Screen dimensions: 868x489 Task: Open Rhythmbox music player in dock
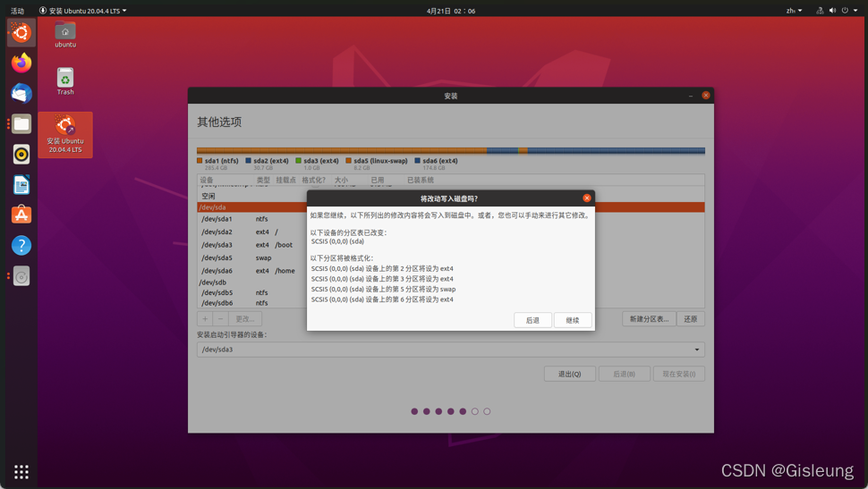21,155
